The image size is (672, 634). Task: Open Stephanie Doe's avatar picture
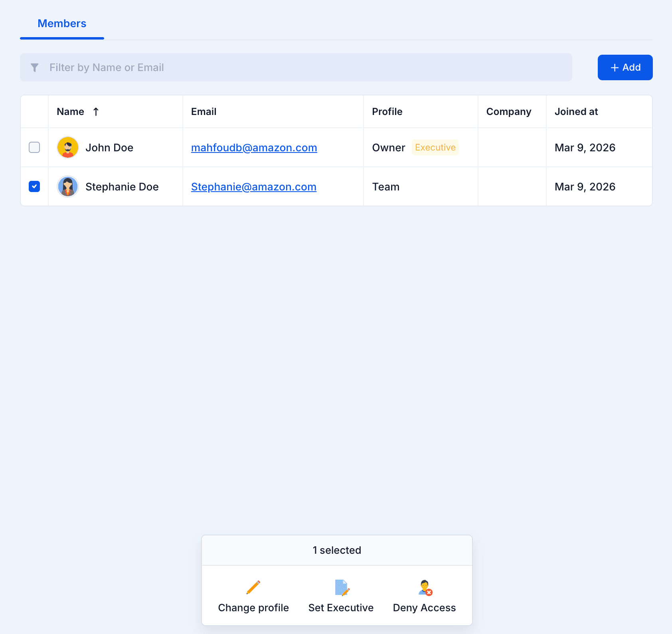click(68, 186)
